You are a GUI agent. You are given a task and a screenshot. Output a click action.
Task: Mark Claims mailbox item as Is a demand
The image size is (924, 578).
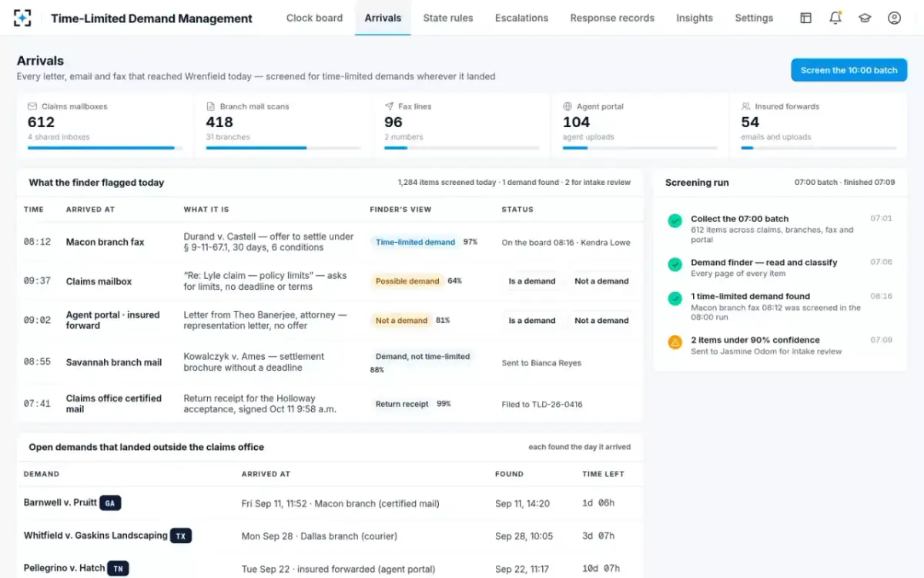(532, 281)
